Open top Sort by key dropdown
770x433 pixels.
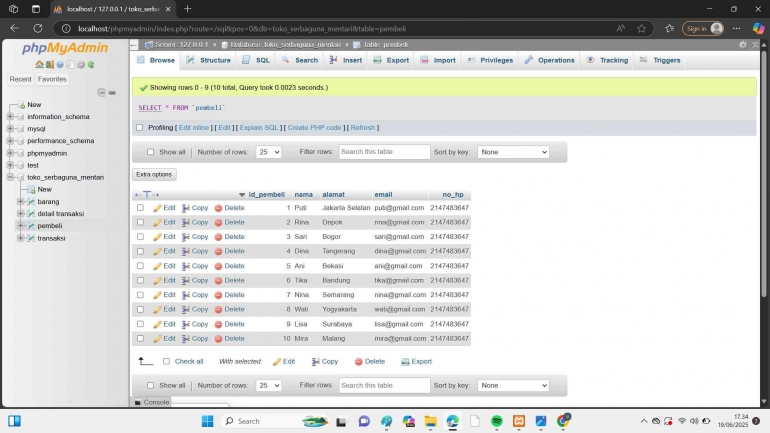click(513, 152)
